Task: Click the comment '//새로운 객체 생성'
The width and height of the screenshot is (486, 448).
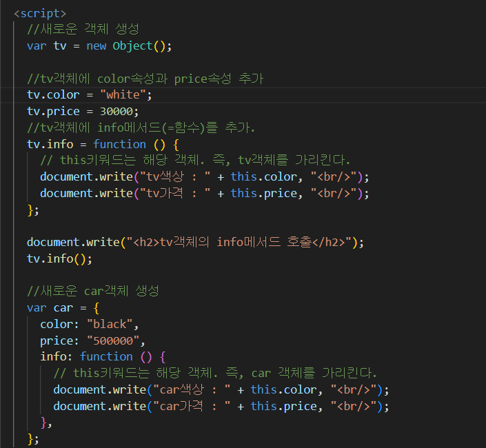Action: (83, 30)
